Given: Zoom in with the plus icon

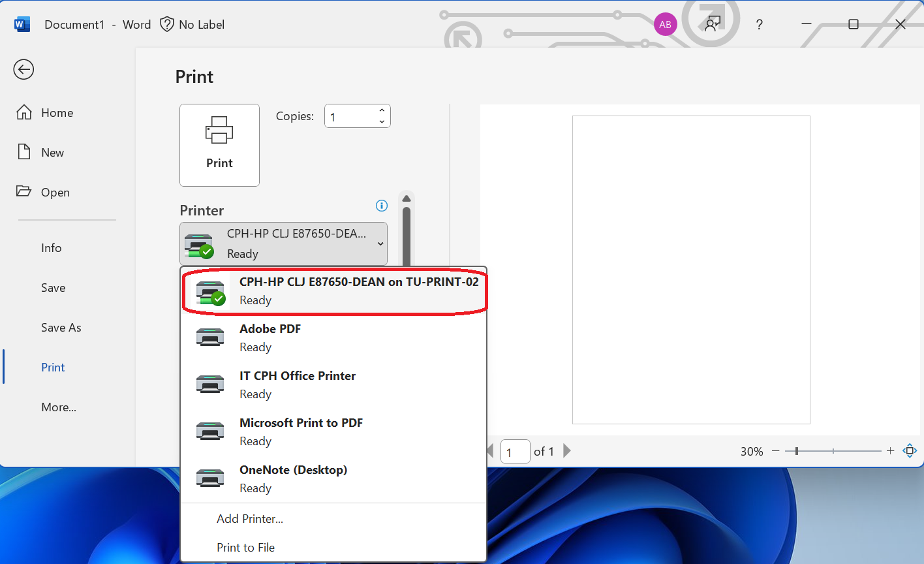Looking at the screenshot, I should [x=890, y=451].
